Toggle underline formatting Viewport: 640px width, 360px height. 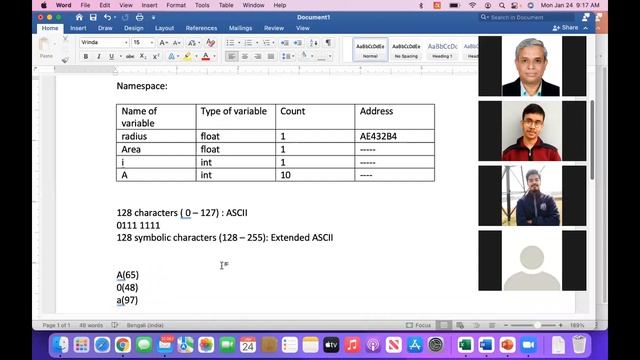coord(111,56)
